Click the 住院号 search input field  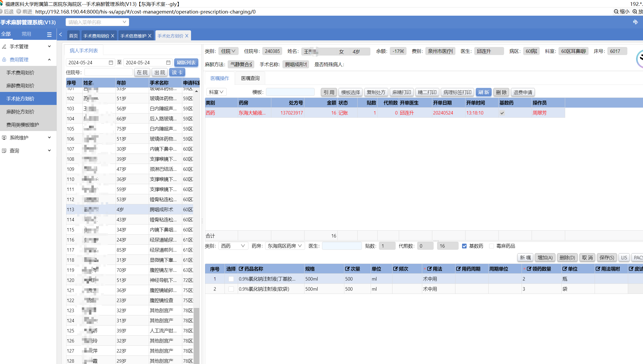108,72
